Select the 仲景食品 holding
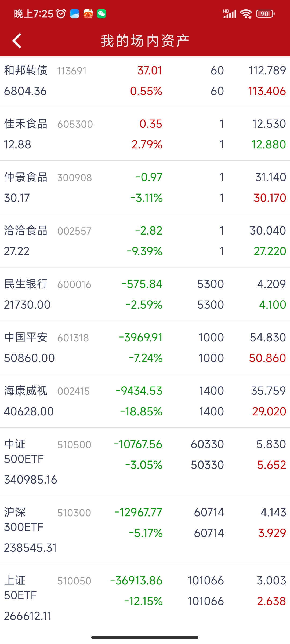Image resolution: width=290 pixels, height=644 pixels. 145,188
